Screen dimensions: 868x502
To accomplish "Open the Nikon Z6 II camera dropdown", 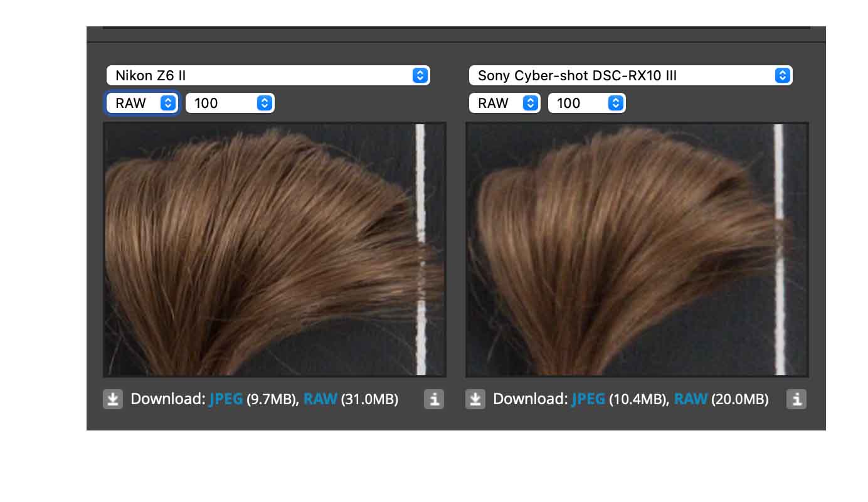I will [x=268, y=76].
